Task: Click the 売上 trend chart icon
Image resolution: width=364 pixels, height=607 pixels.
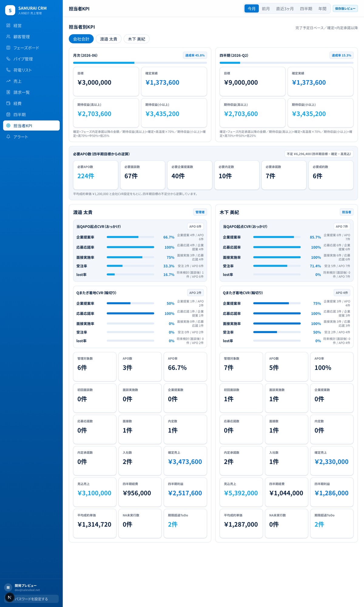Action: (x=8, y=81)
